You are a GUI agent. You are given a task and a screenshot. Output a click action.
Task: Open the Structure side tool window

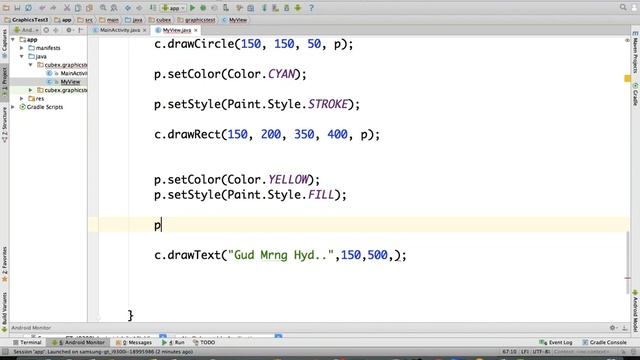[x=4, y=124]
